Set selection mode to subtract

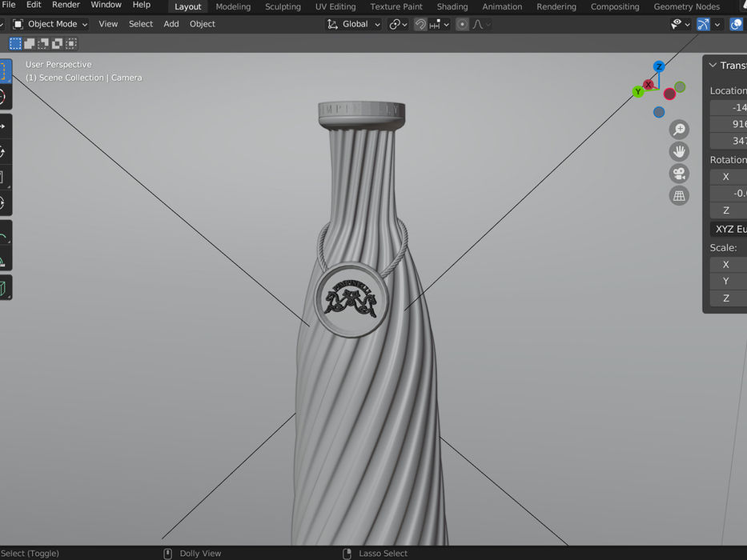43,44
